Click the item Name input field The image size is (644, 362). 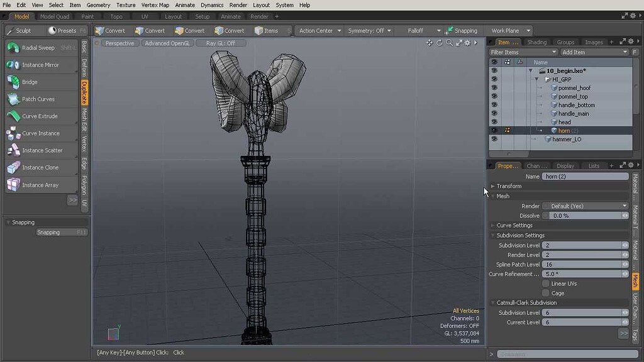584,176
